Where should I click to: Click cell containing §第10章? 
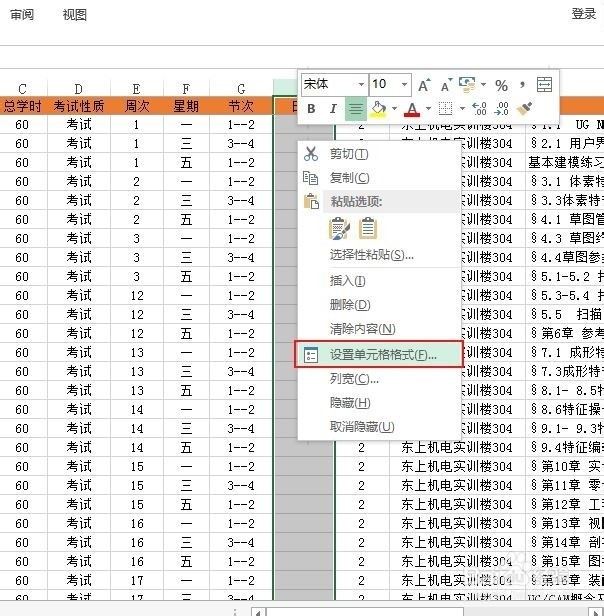565,467
